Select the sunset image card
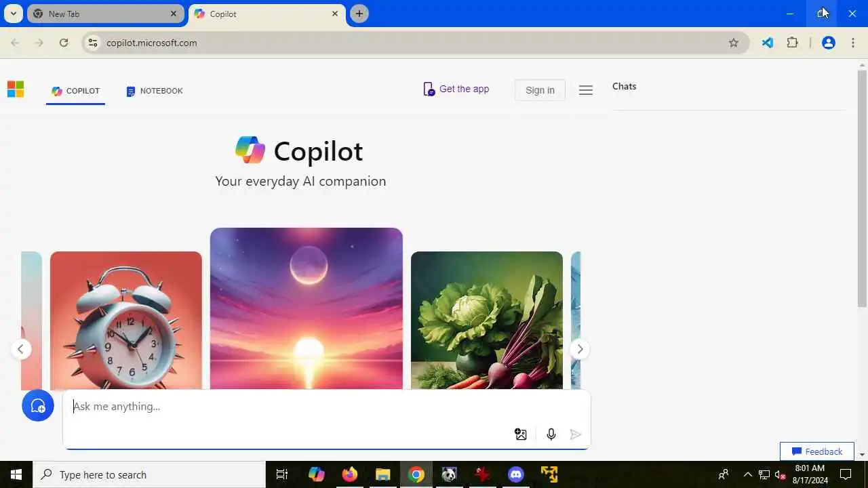This screenshot has height=488, width=868. tap(307, 308)
